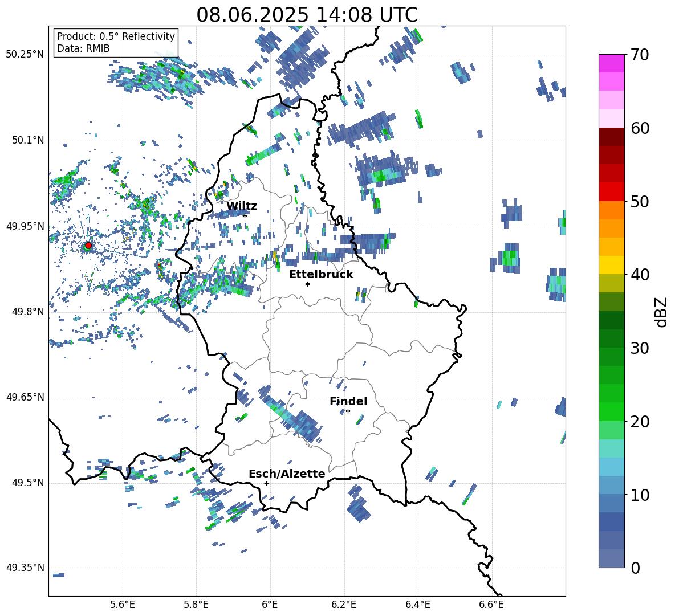
Task: Click the diagonal radar echo west of Findel
Action: tap(291, 415)
